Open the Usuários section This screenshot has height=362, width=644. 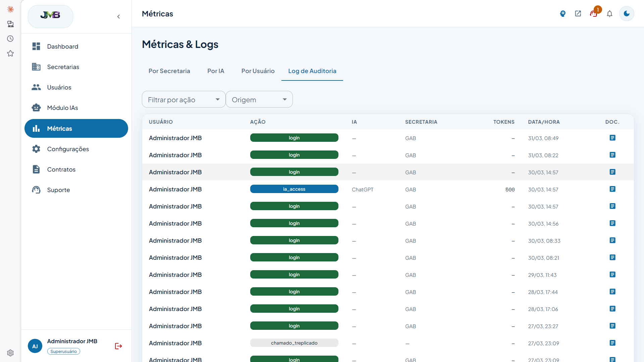(x=59, y=87)
